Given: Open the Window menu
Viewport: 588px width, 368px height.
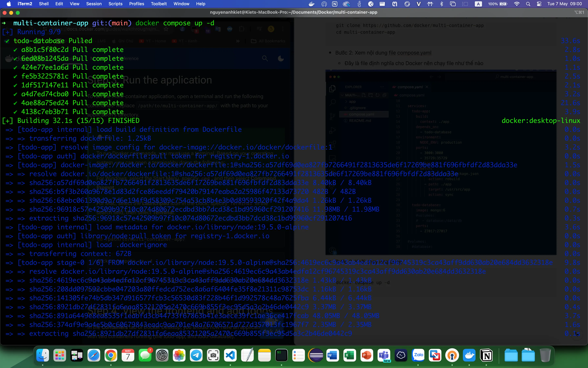Looking at the screenshot, I should coord(181,4).
